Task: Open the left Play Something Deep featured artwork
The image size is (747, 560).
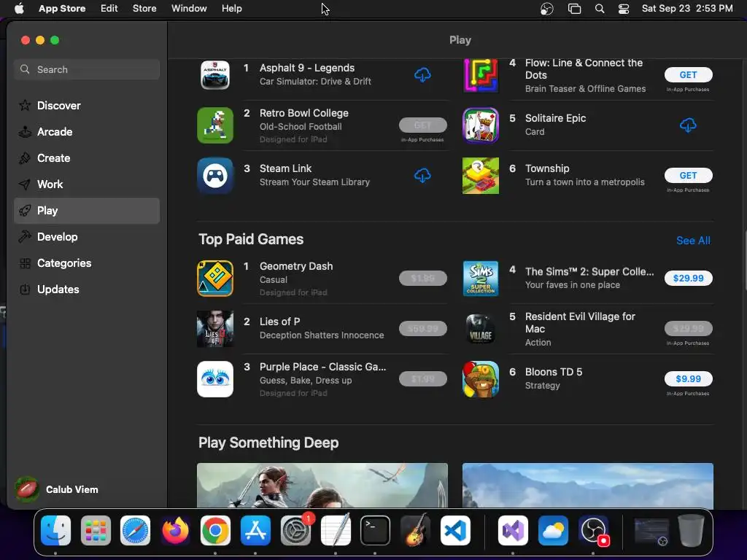Action: tap(322, 485)
